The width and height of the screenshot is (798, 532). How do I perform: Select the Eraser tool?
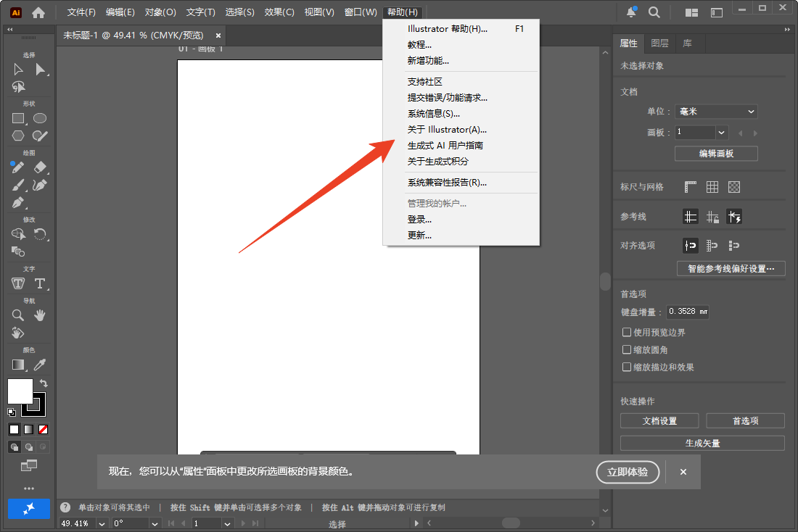point(39,167)
